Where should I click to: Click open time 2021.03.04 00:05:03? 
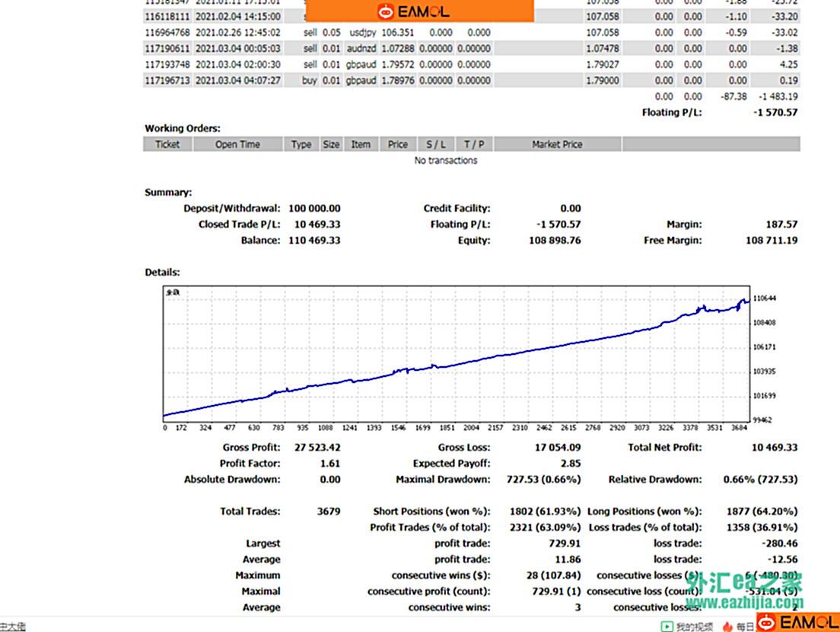click(x=238, y=49)
